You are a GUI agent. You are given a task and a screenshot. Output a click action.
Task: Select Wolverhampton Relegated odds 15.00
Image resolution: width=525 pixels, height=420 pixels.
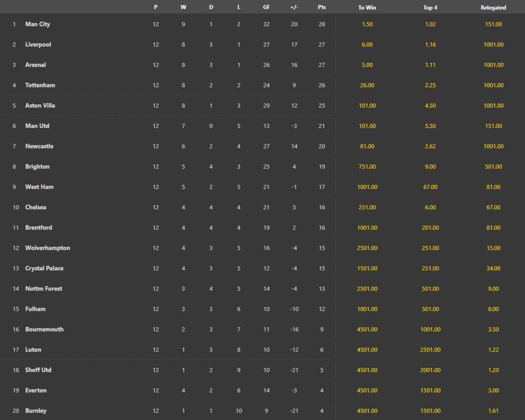tap(494, 248)
